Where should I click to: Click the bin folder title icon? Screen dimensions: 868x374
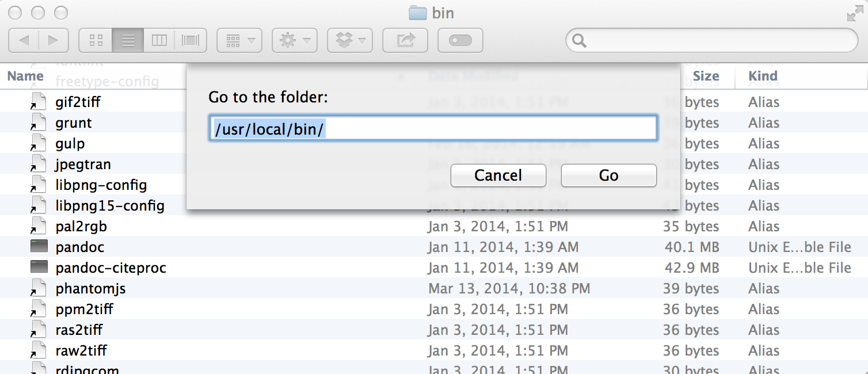point(417,13)
